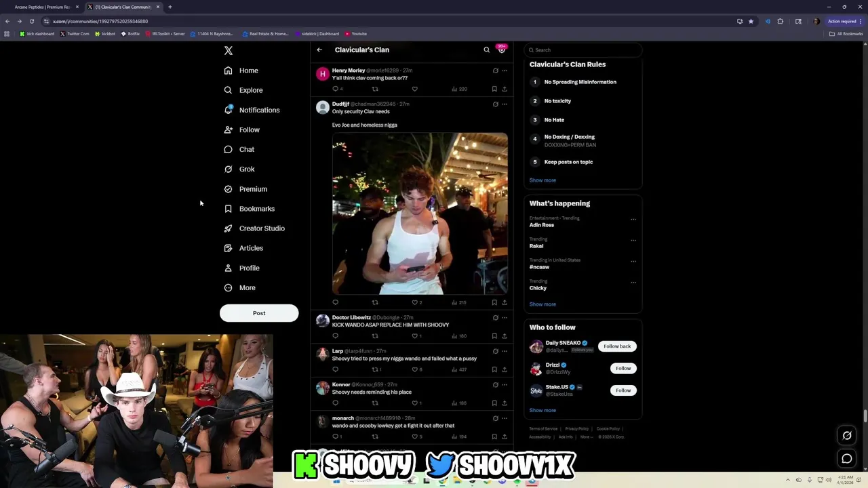Viewport: 868px width, 488px height.
Task: Follow back Daily SNEAKO
Action: [617, 346]
